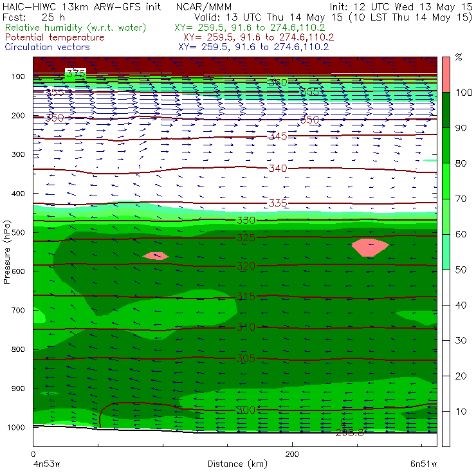Click the green XY coordinates line
Image resolution: width=476 pixels, height=476 pixels.
pos(250,28)
